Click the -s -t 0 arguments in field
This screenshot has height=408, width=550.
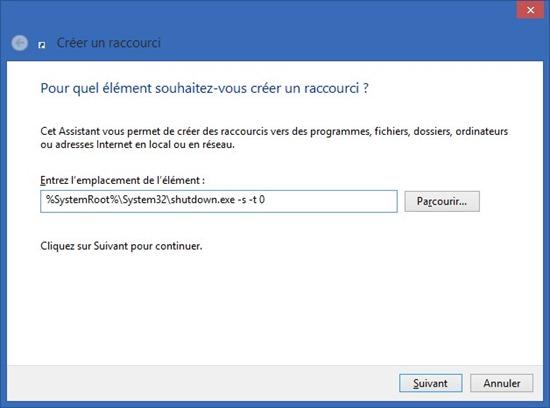(x=251, y=200)
